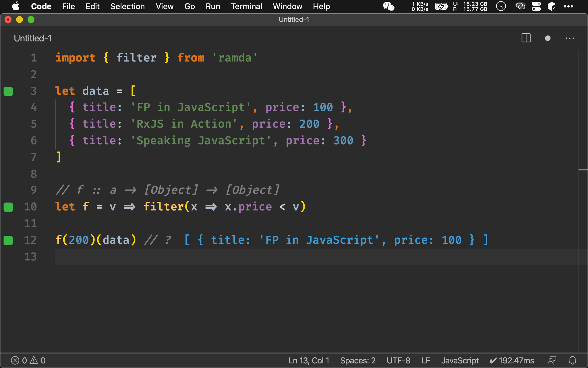Screen dimensions: 588x368
Task: Click the clock menu bar icon
Action: 501,6
